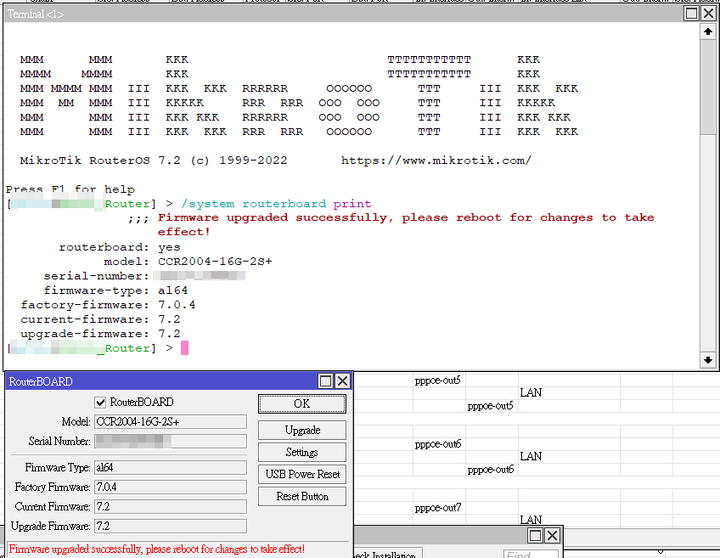
Task: Click the terminal 'current-firmware: 7.2' line
Action: click(101, 319)
